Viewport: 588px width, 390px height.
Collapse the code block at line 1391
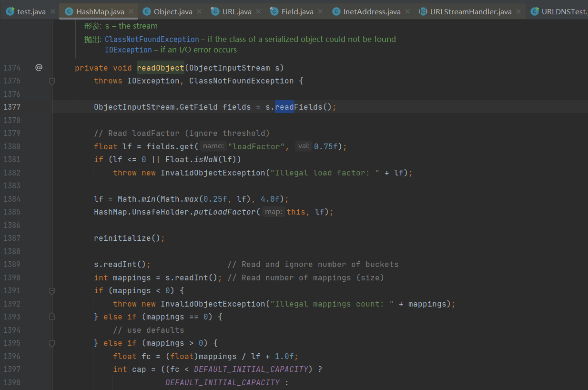[52, 291]
